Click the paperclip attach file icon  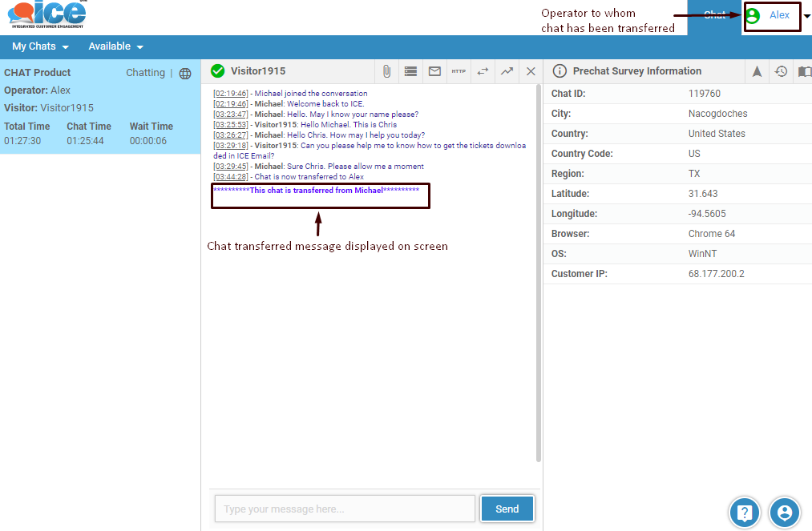point(386,71)
